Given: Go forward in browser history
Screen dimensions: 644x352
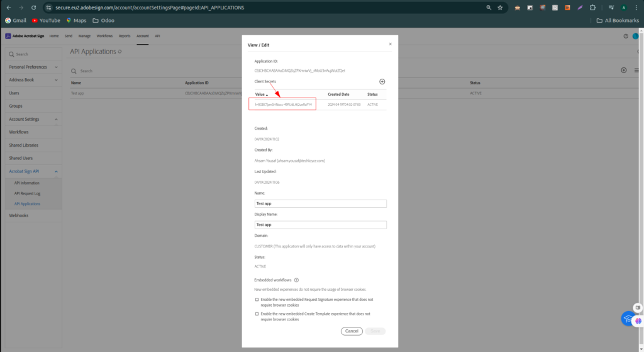Looking at the screenshot, I should click(21, 8).
